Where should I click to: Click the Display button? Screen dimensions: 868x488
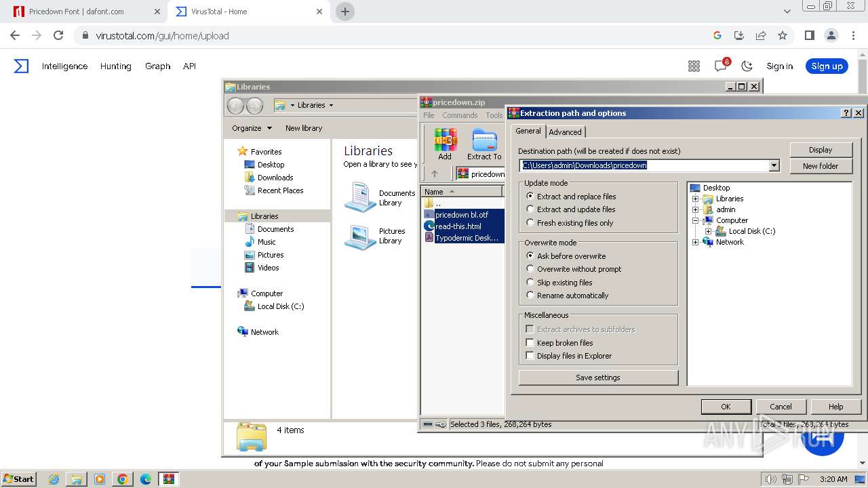click(x=821, y=150)
